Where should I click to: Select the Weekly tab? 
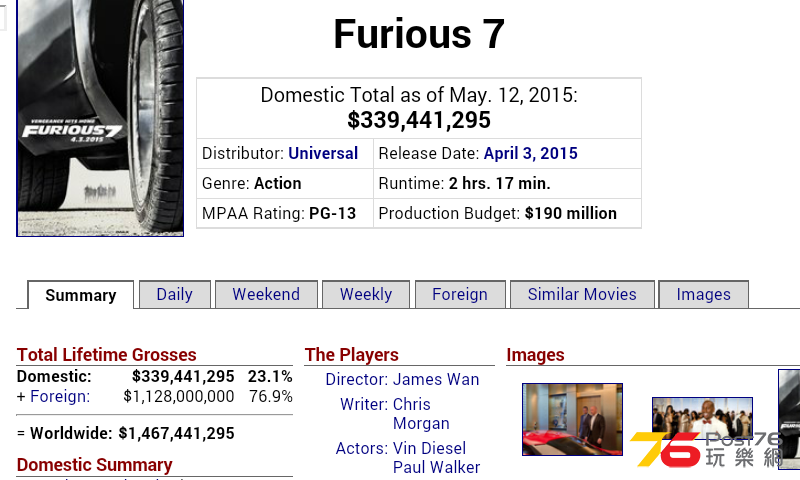(x=366, y=294)
